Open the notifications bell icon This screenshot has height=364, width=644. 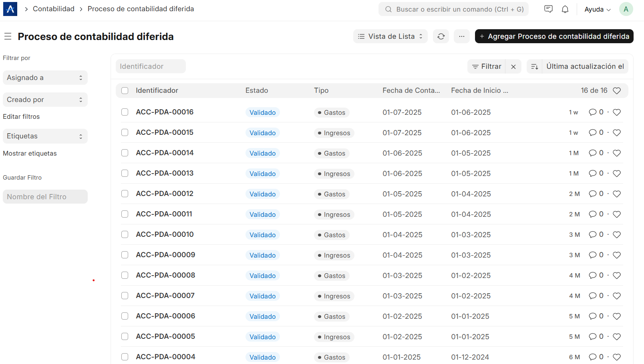pos(565,9)
